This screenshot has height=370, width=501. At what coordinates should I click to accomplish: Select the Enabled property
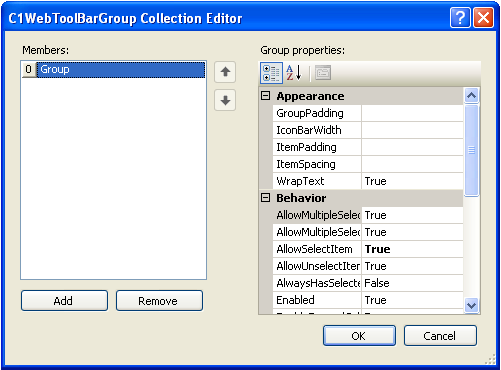(x=317, y=300)
